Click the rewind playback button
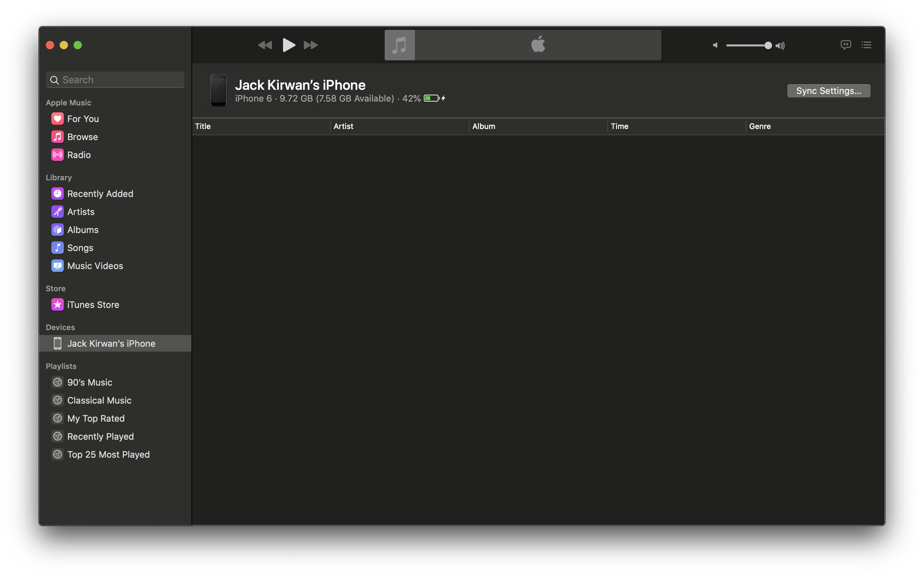 (265, 45)
